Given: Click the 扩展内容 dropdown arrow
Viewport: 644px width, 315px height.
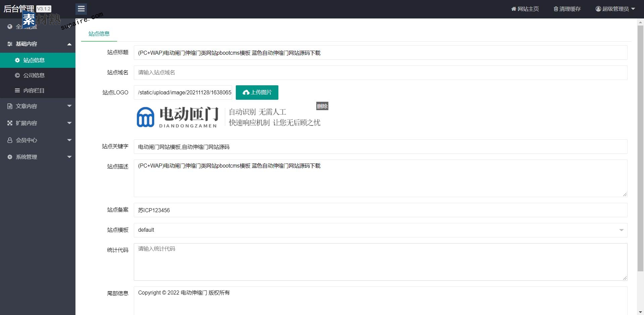Looking at the screenshot, I should (69, 123).
